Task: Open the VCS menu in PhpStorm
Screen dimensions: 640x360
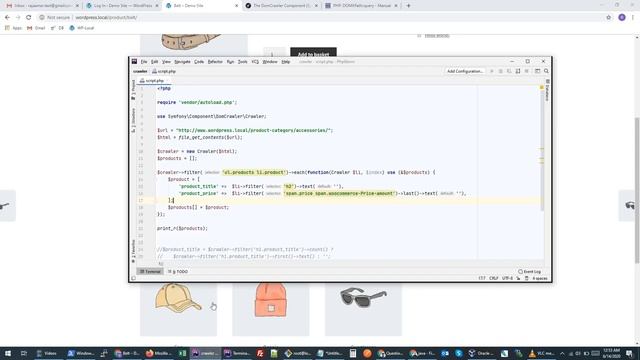Action: (x=255, y=62)
